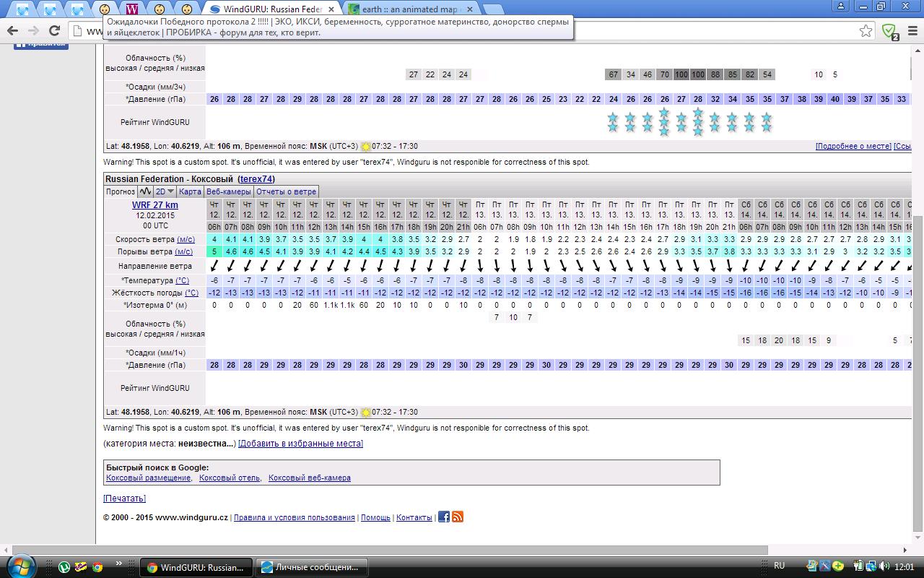Click the 12:01 taskbar clock
The height and width of the screenshot is (578, 924).
[x=905, y=566]
